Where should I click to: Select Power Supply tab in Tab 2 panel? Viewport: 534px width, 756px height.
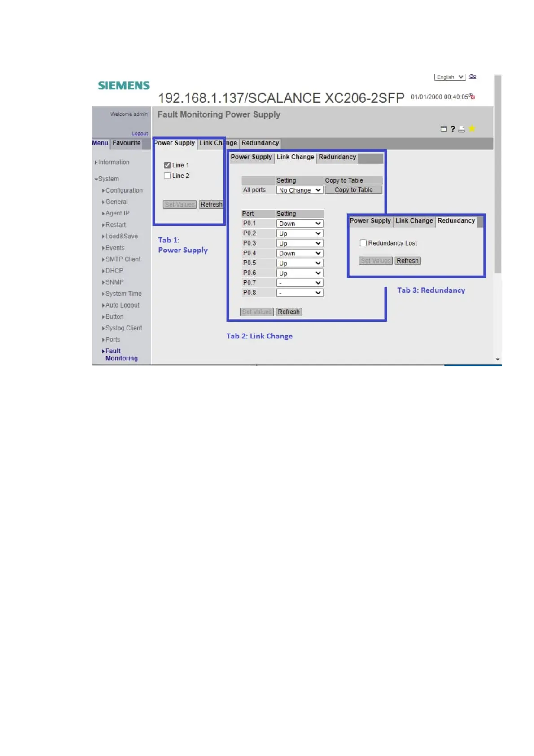click(251, 157)
